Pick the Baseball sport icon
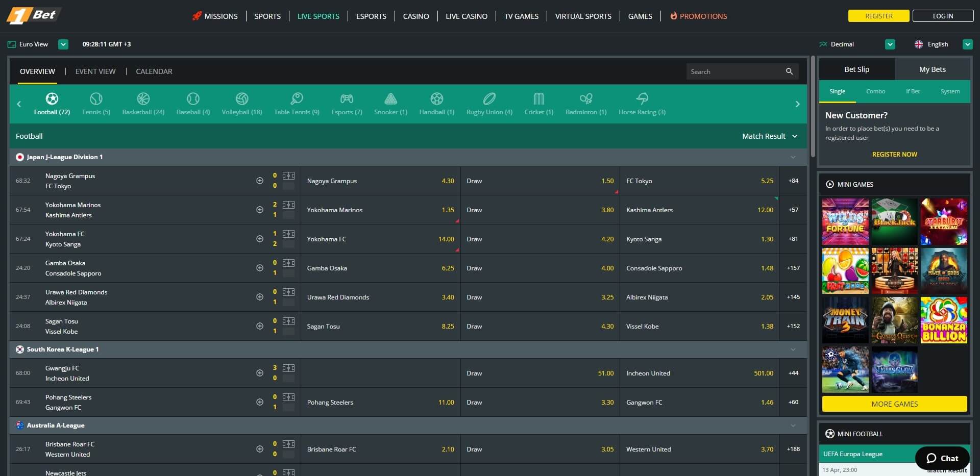980x476 pixels. [x=193, y=98]
